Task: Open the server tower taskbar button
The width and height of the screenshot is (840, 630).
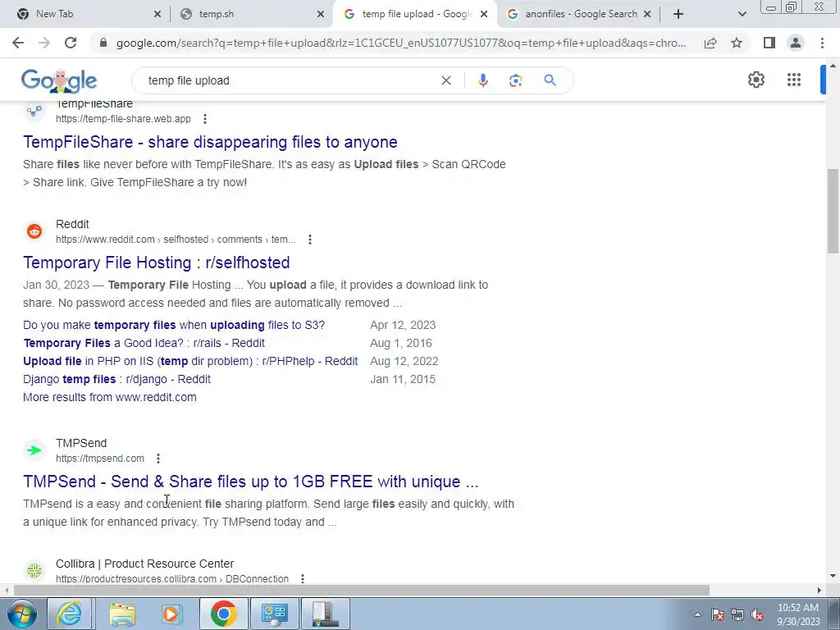Action: click(x=326, y=614)
